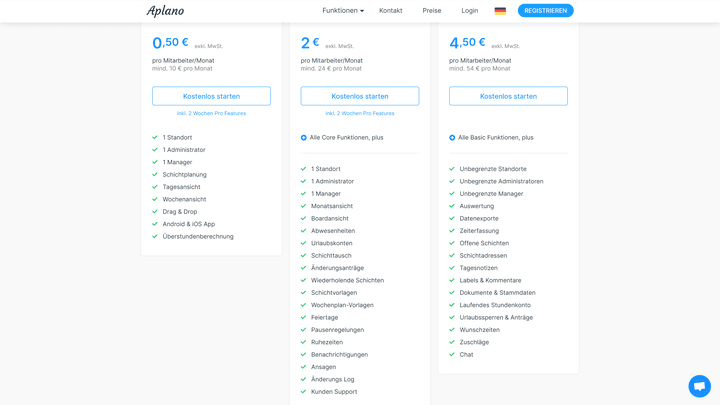Open the chat widget bubble
Screen dimensions: 720x405
point(699,386)
